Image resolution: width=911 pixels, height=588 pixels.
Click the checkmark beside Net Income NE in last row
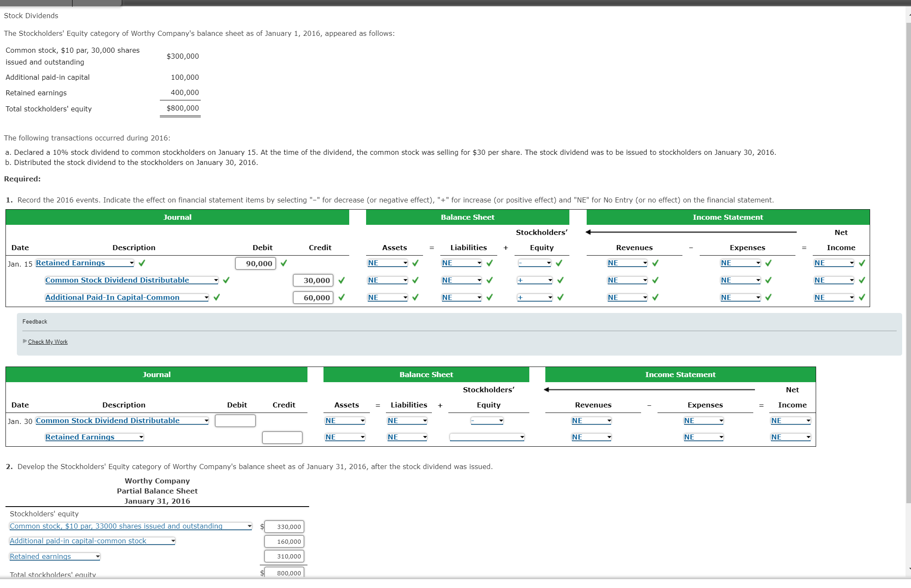click(861, 297)
